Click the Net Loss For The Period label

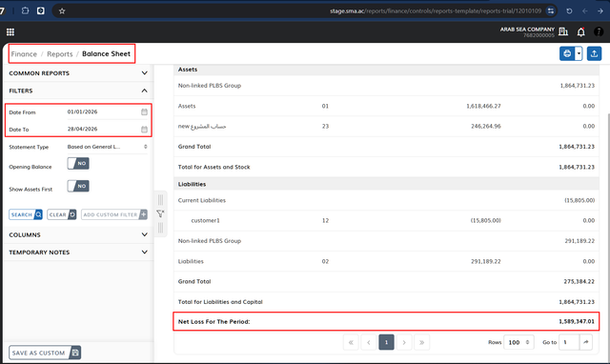click(x=213, y=322)
